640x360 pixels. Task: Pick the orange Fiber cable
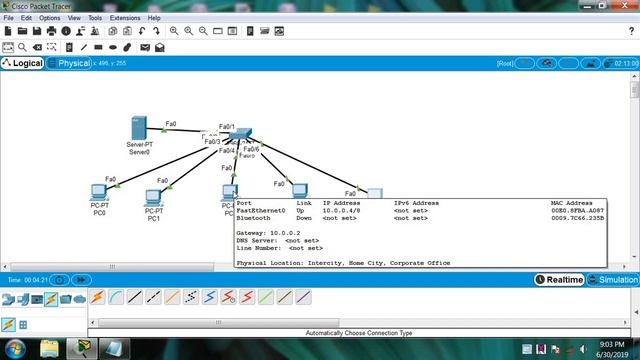point(172,297)
